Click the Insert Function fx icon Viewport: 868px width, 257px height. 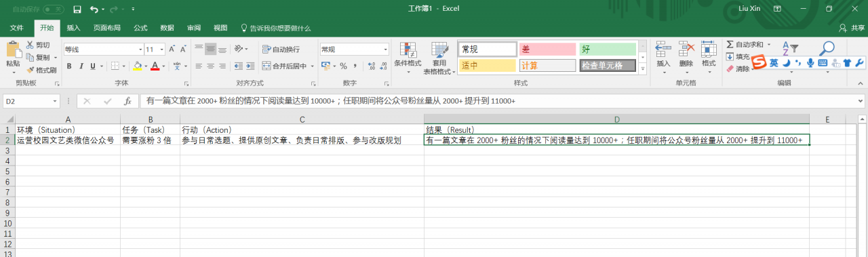127,101
